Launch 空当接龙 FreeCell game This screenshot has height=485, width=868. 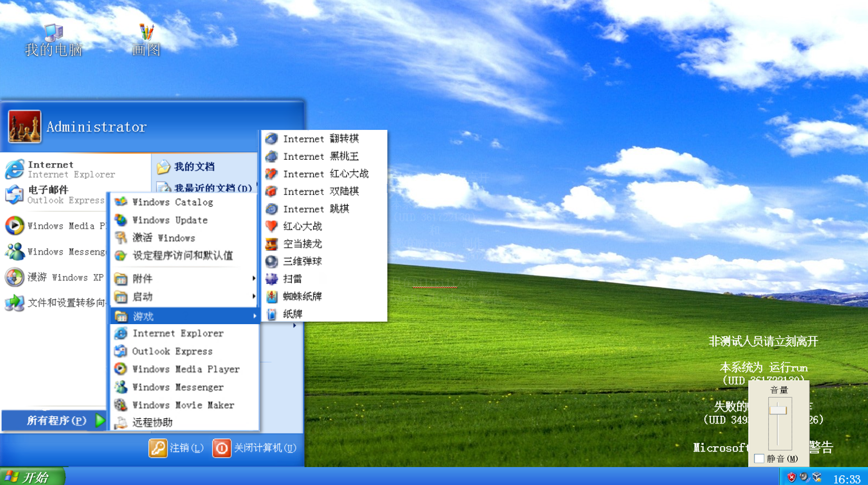(324, 244)
